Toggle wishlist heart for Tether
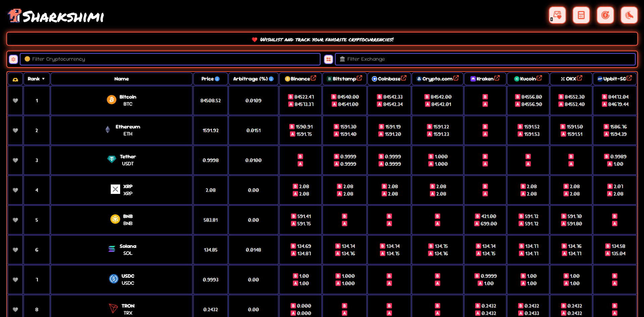 15,160
